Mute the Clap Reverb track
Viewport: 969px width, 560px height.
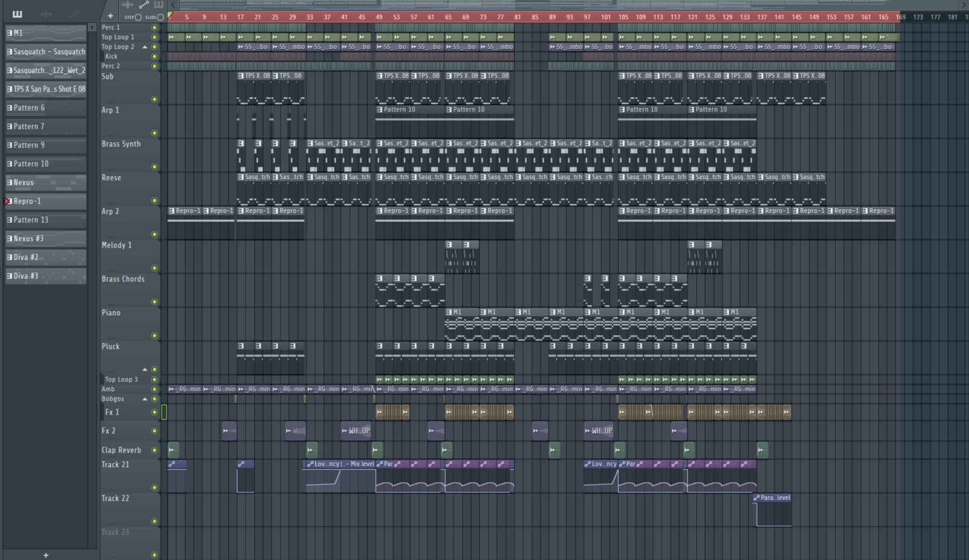154,450
